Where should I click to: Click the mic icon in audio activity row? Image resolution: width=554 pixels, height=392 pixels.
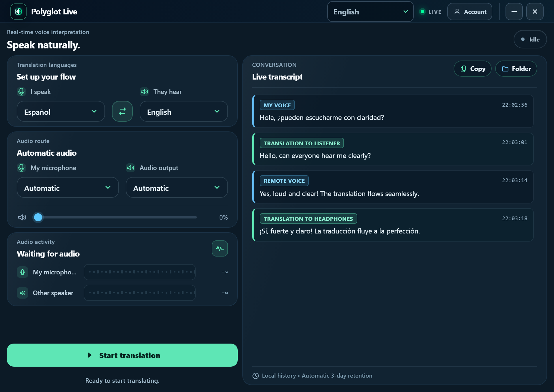click(x=23, y=272)
